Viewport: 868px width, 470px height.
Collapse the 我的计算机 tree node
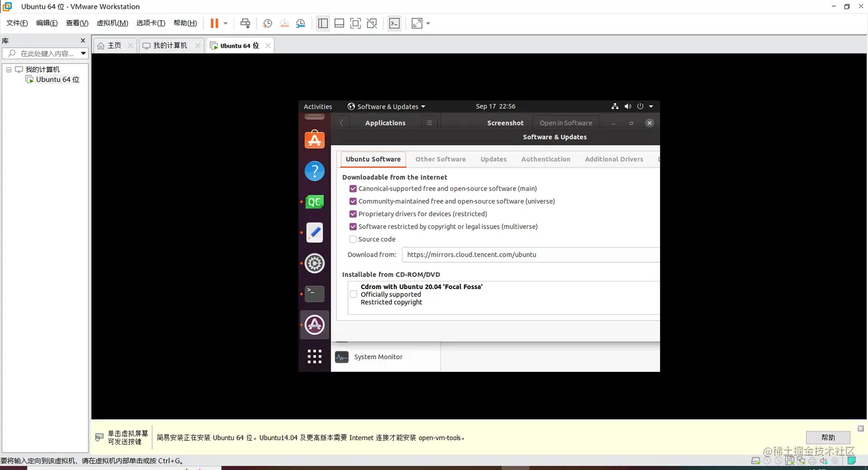coord(9,70)
